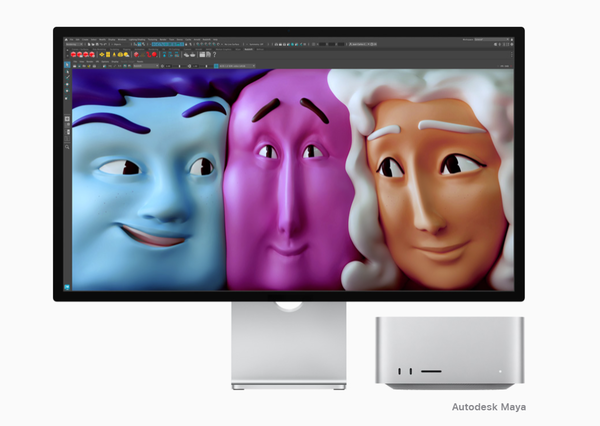The width and height of the screenshot is (600, 426).
Task: Toggle the blue color management button in panel toolbar
Action: point(216,66)
